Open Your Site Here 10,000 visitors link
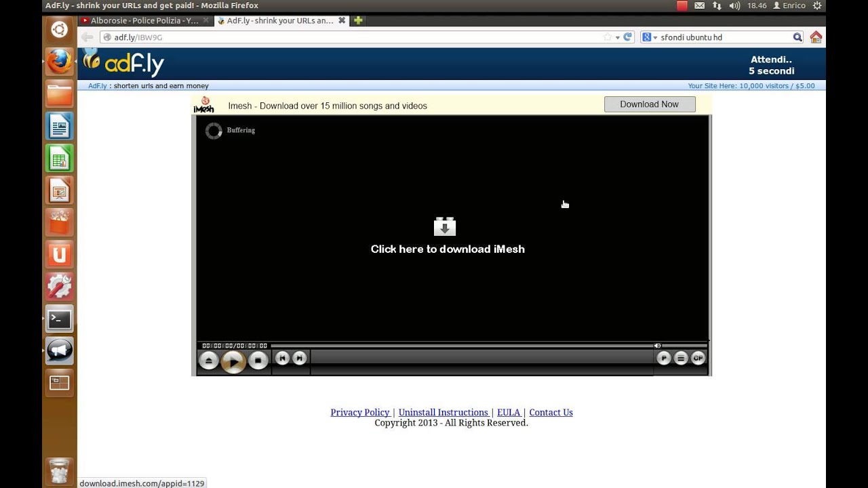The width and height of the screenshot is (868, 488). (751, 86)
